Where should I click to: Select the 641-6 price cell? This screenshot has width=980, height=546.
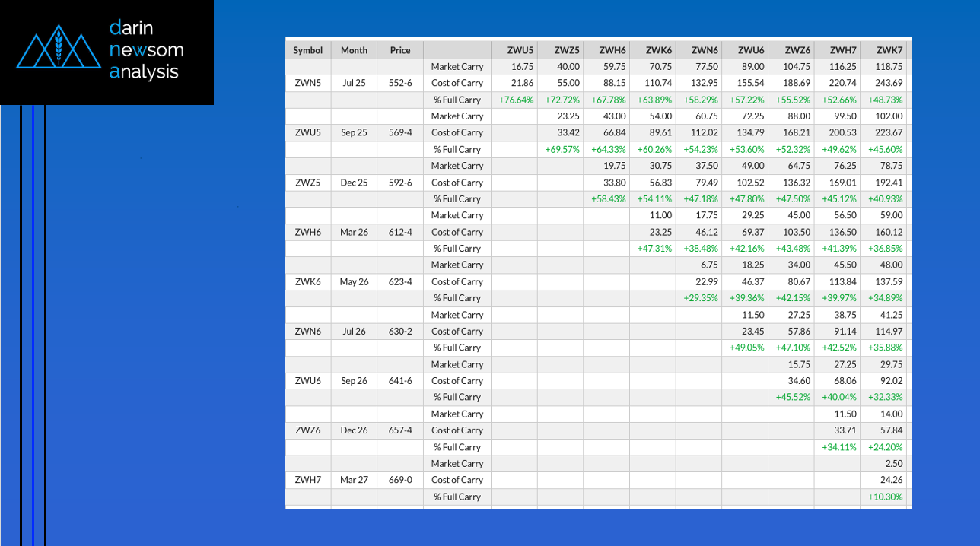tap(400, 381)
